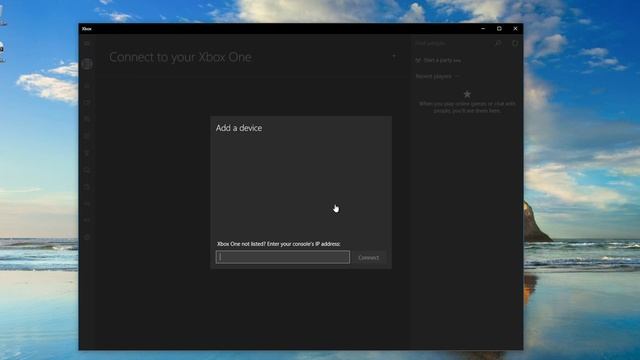The width and height of the screenshot is (640, 360).
Task: Click the console IP address input field
Action: (x=282, y=257)
